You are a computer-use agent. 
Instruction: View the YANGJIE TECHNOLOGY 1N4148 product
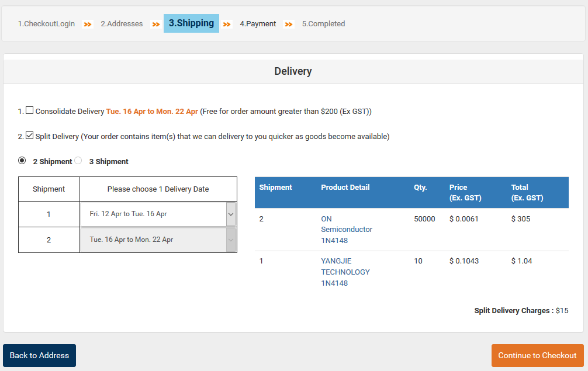(345, 272)
